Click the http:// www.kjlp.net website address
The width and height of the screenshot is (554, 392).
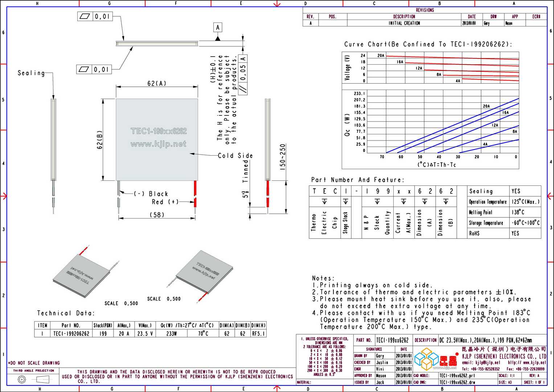click(527, 363)
